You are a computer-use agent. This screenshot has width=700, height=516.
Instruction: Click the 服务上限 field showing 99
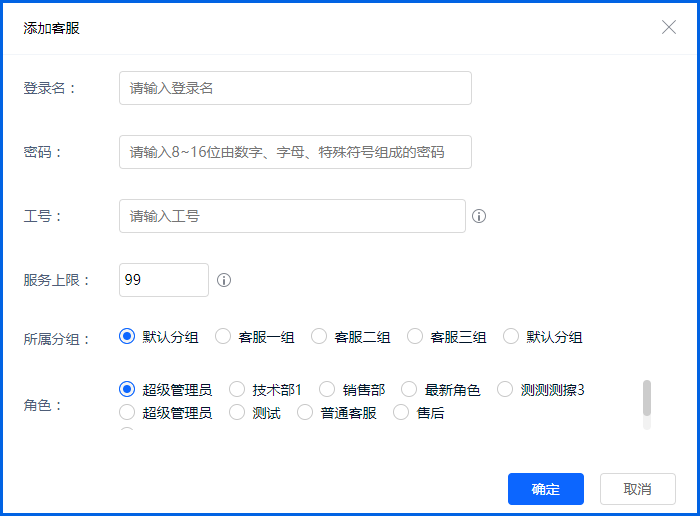pos(163,280)
